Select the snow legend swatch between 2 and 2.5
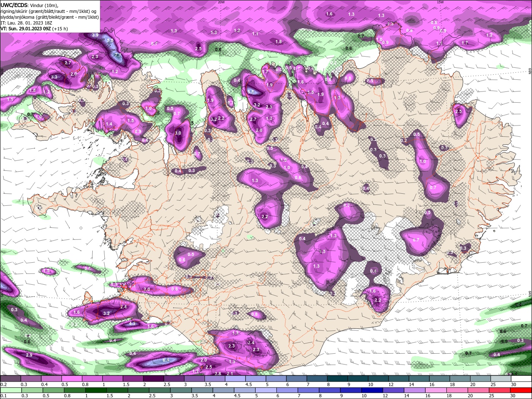532x399 pixels. pos(154,379)
